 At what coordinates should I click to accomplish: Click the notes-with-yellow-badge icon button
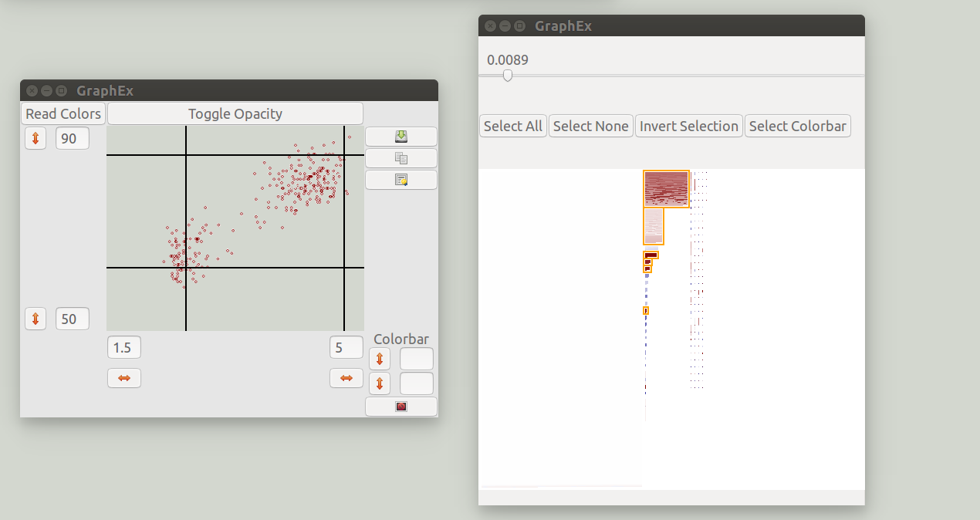tap(401, 180)
